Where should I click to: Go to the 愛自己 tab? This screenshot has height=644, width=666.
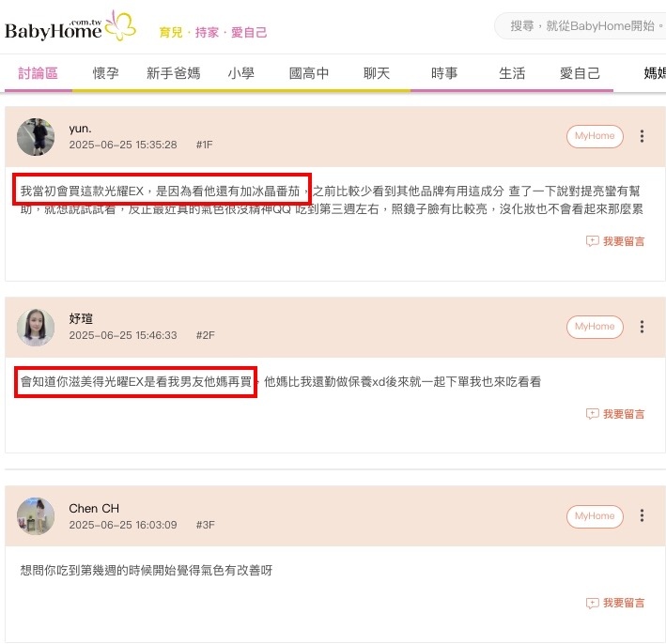(580, 73)
